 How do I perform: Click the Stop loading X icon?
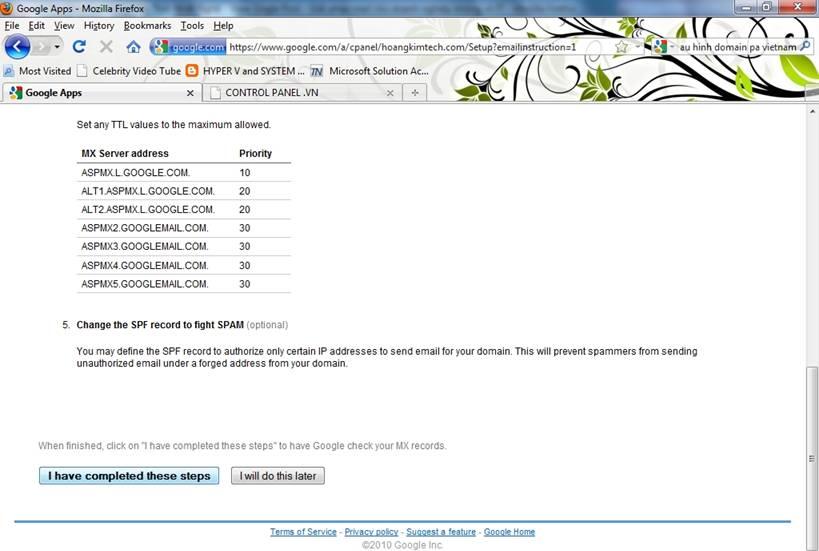click(x=106, y=47)
